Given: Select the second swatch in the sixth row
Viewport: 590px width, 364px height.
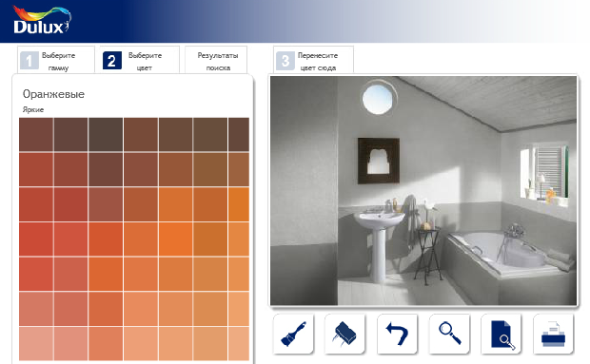Looking at the screenshot, I should coord(70,309).
